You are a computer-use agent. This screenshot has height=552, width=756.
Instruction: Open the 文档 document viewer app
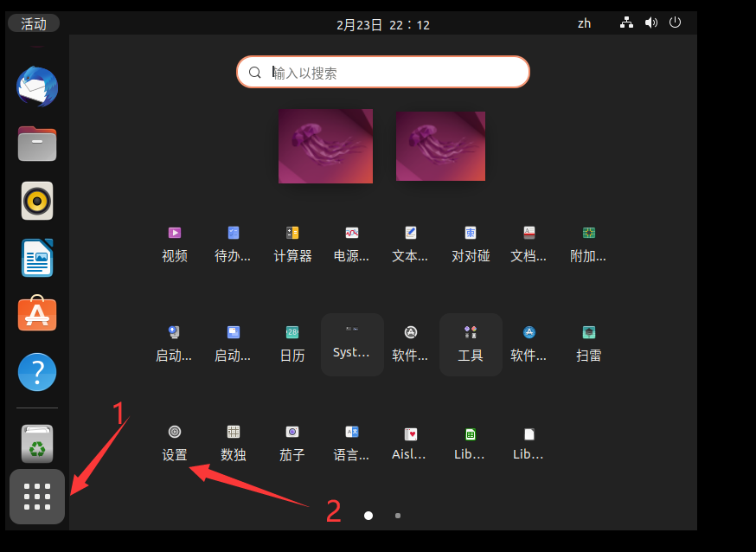point(529,245)
